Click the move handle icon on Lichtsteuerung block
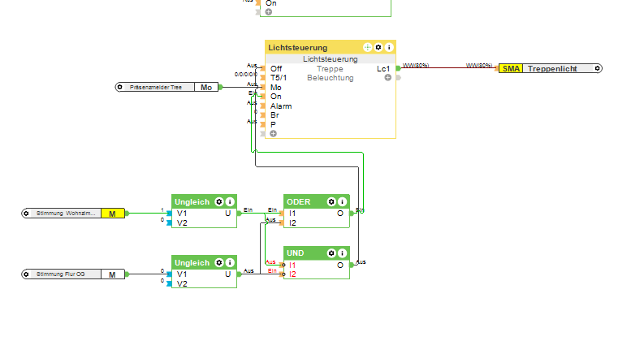 click(367, 47)
